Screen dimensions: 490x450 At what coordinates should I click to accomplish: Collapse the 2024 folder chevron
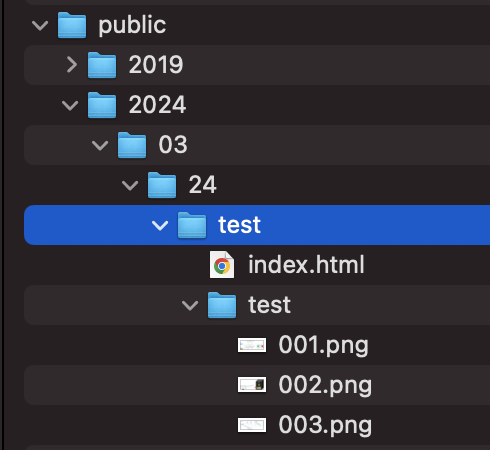[70, 105]
